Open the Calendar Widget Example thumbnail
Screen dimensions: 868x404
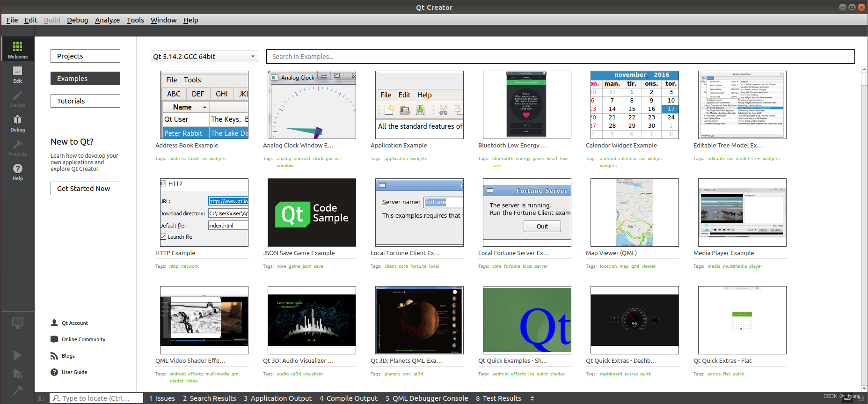(x=635, y=105)
